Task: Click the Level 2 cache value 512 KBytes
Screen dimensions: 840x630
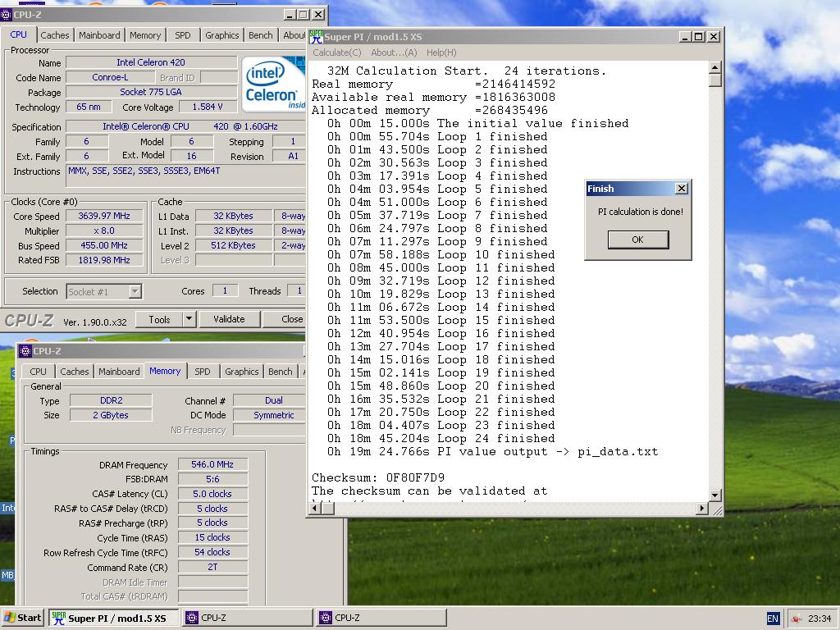Action: [234, 245]
